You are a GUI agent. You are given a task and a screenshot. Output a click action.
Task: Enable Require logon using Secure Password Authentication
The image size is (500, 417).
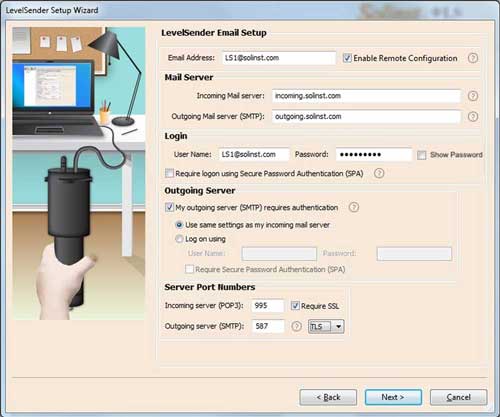click(169, 173)
